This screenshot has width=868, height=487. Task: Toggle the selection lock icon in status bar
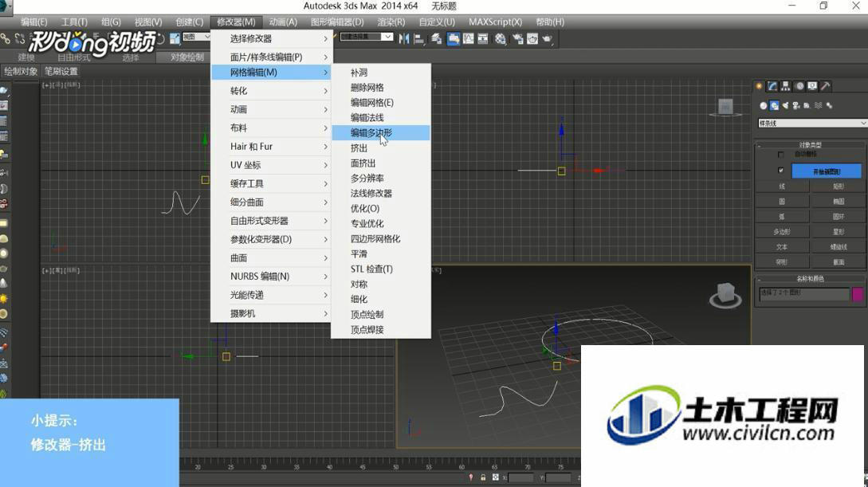pyautogui.click(x=483, y=477)
